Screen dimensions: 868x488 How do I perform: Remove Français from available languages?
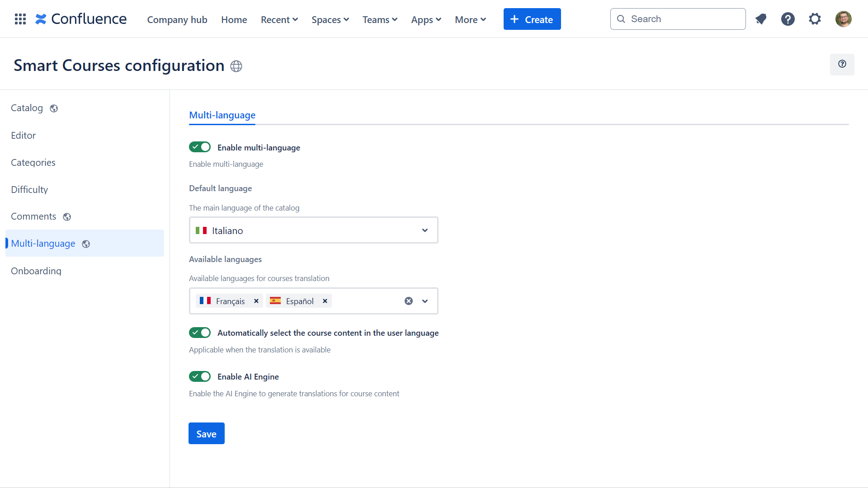256,301
